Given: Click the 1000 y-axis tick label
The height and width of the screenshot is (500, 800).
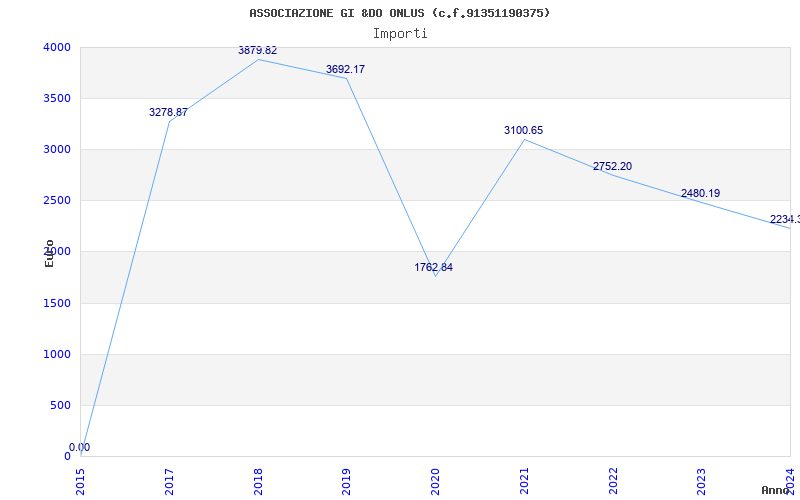Looking at the screenshot, I should coord(57,355).
